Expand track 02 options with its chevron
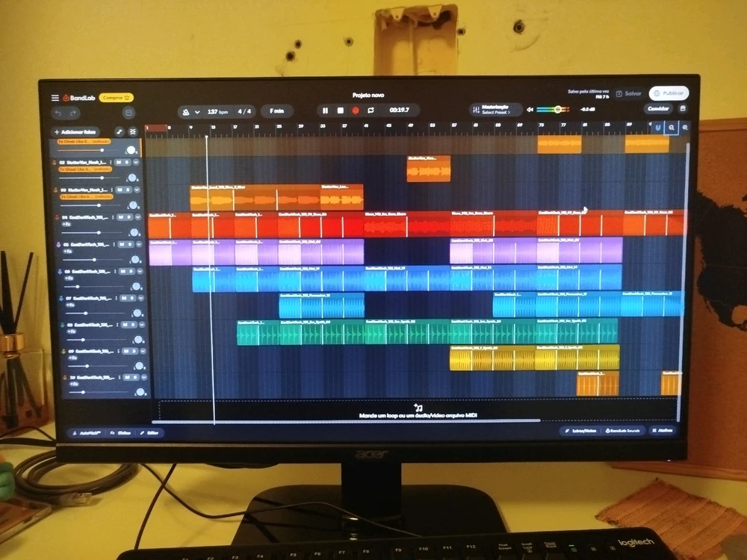The image size is (747, 560). (137, 162)
